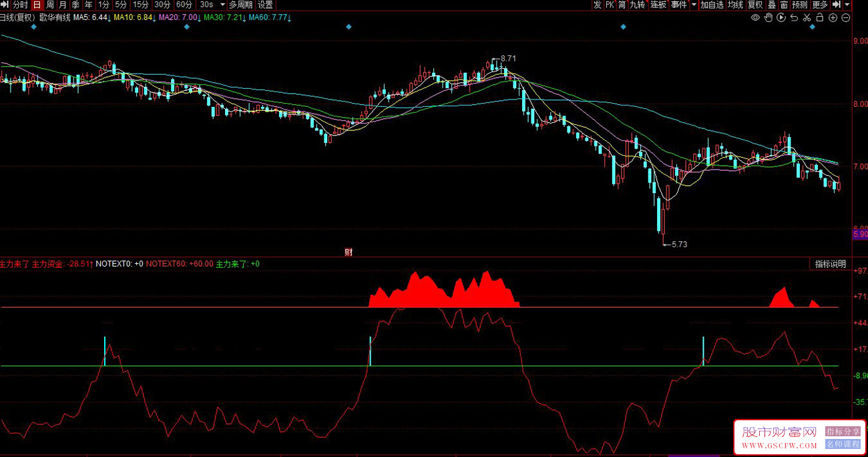
Task: Expand the 30s period dropdown arrow
Action: (x=222, y=5)
